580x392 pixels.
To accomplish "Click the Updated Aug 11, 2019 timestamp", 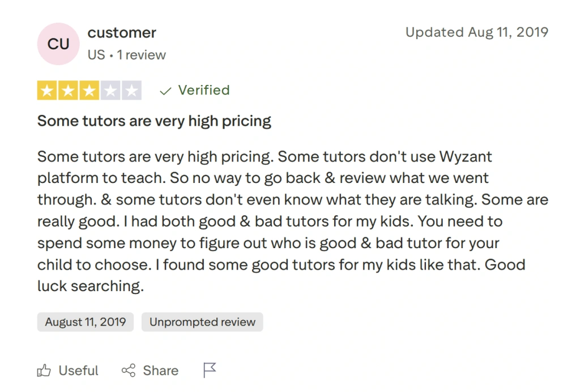I will [476, 32].
